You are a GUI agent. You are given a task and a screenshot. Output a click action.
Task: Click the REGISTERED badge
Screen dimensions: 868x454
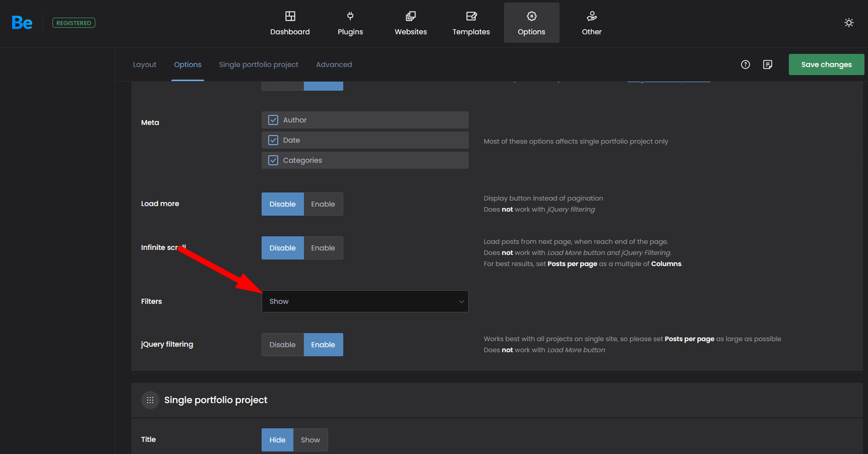click(x=74, y=23)
